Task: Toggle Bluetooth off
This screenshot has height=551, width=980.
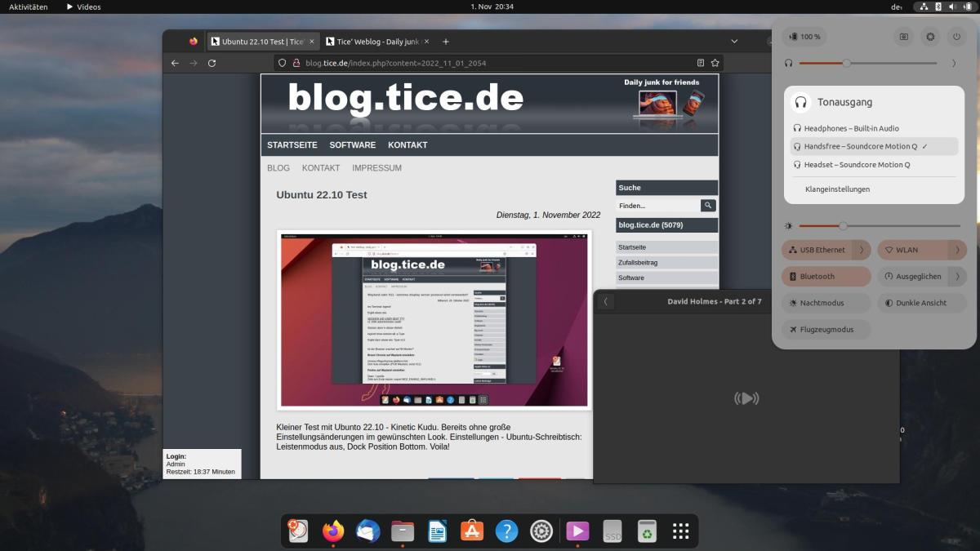Action: (826, 277)
